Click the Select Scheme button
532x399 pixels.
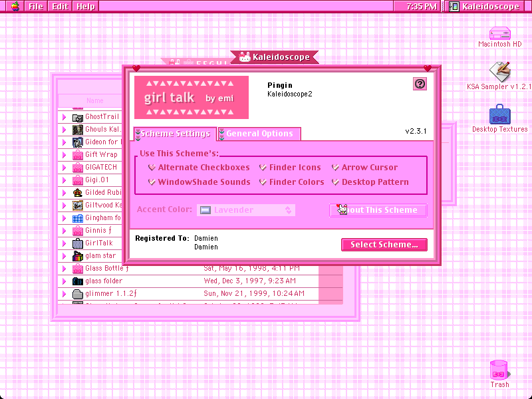tap(384, 245)
